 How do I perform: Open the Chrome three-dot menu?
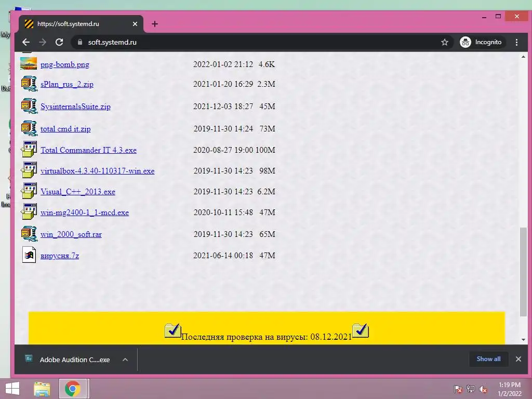point(516,42)
